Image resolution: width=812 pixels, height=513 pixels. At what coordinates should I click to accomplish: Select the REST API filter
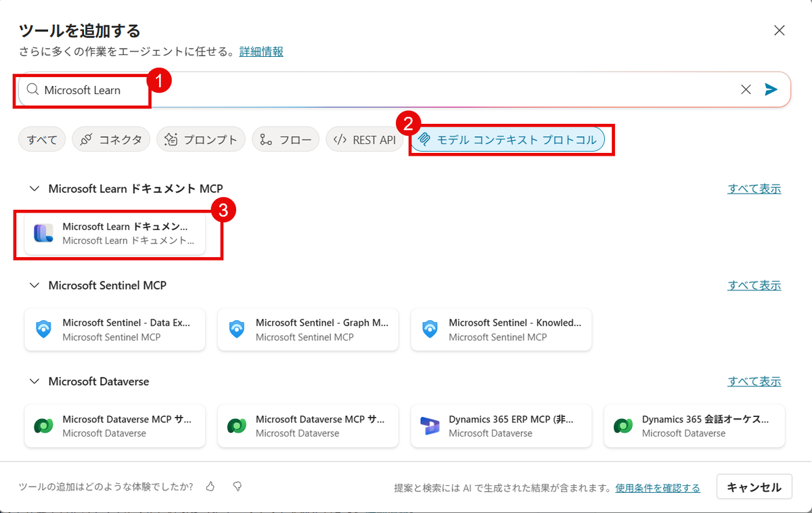[365, 140]
